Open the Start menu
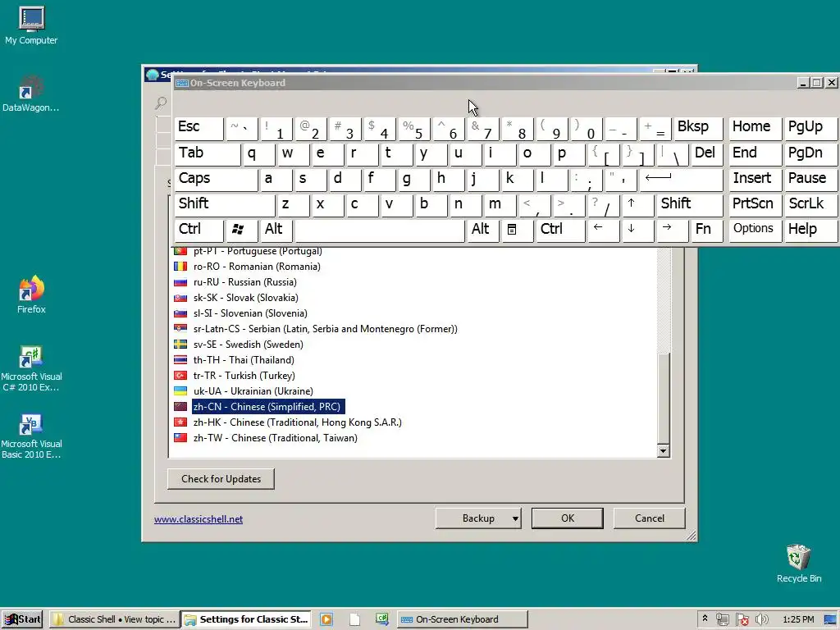This screenshot has height=630, width=840. pyautogui.click(x=22, y=619)
